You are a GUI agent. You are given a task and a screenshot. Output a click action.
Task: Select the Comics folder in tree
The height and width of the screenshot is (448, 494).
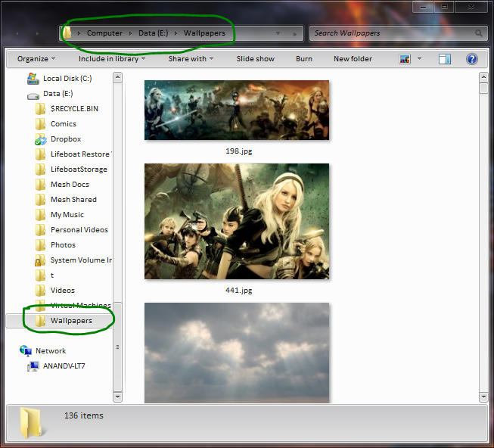click(x=63, y=124)
